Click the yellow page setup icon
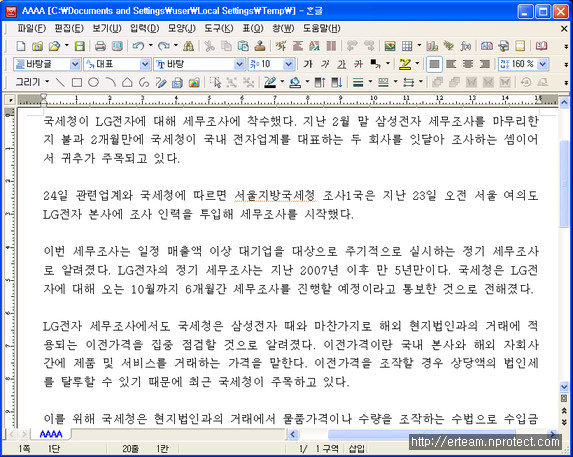This screenshot has width=573, height=457. (x=520, y=46)
